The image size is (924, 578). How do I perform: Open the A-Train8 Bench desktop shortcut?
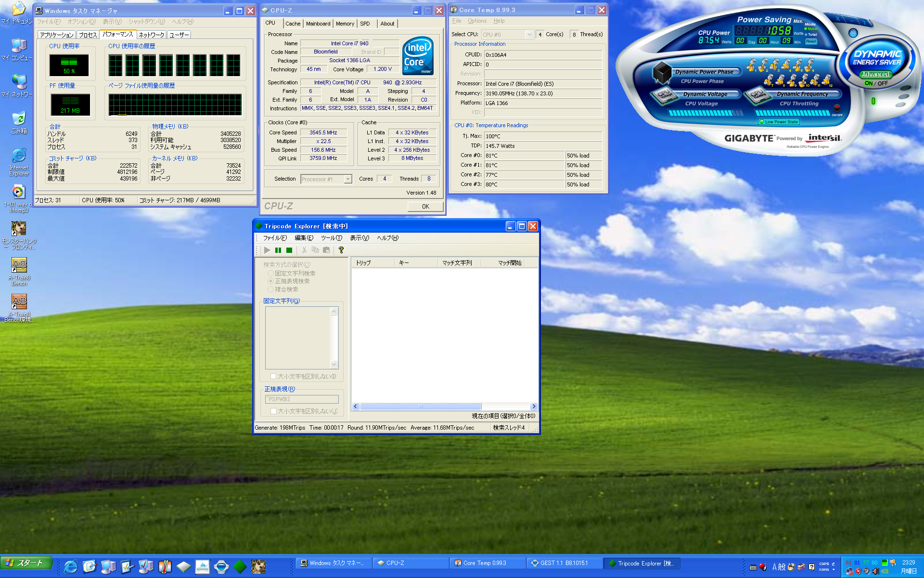pos(19,265)
